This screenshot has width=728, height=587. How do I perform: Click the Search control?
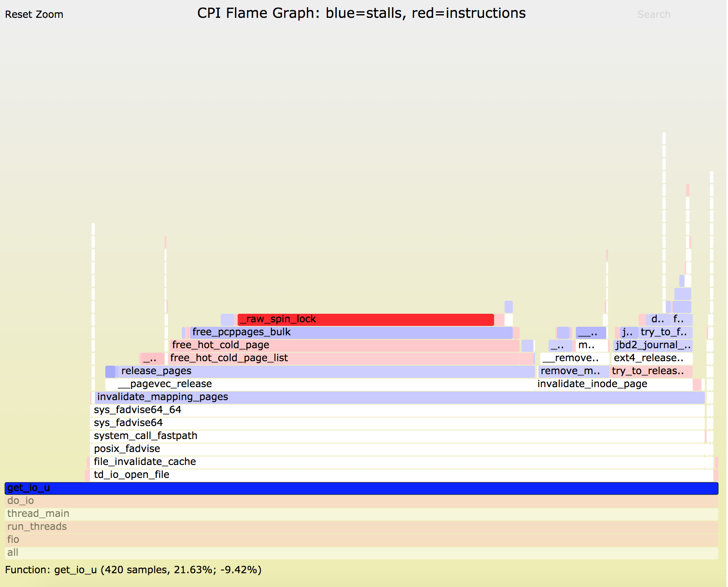coord(653,14)
